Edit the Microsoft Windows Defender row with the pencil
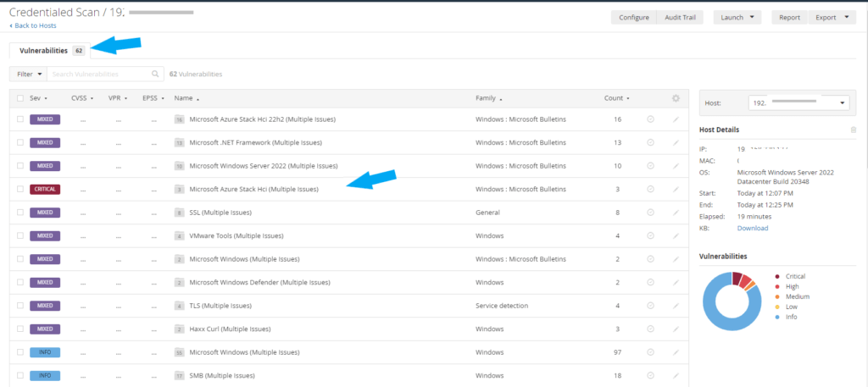 point(676,283)
